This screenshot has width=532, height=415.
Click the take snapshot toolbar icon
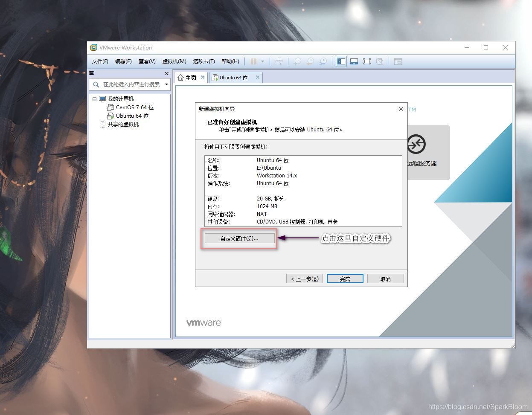click(297, 61)
